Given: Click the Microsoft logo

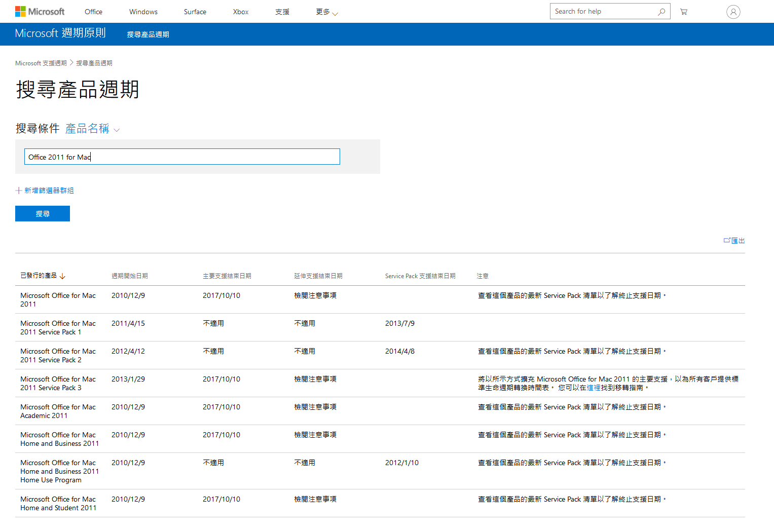Looking at the screenshot, I should coord(40,11).
